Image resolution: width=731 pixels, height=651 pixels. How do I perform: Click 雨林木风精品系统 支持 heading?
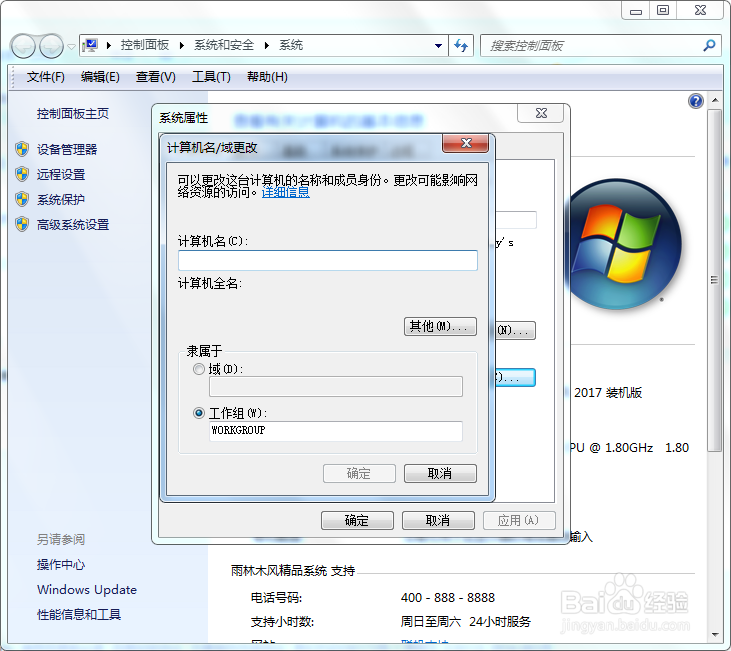click(x=293, y=571)
